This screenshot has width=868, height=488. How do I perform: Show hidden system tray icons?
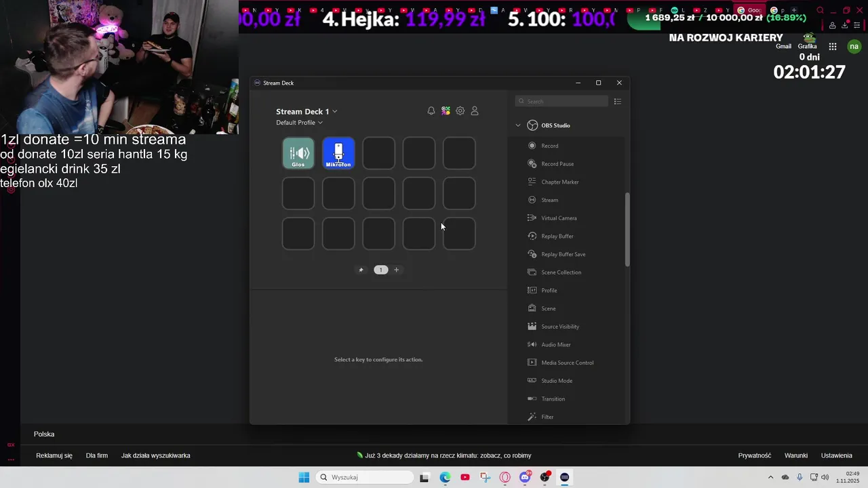click(770, 477)
